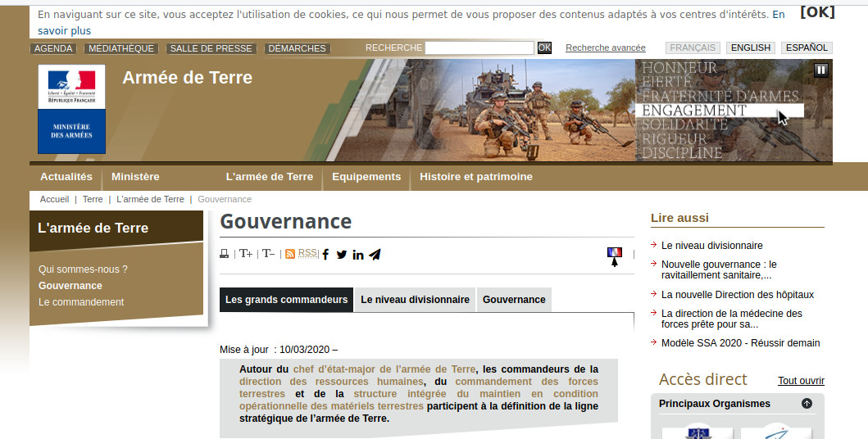Share page on Twitter

pos(342,255)
